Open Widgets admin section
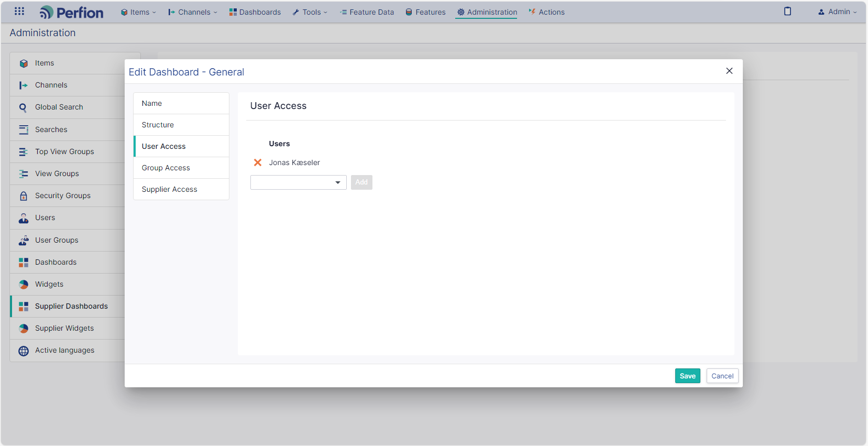This screenshot has height=446, width=868. tap(67, 285)
